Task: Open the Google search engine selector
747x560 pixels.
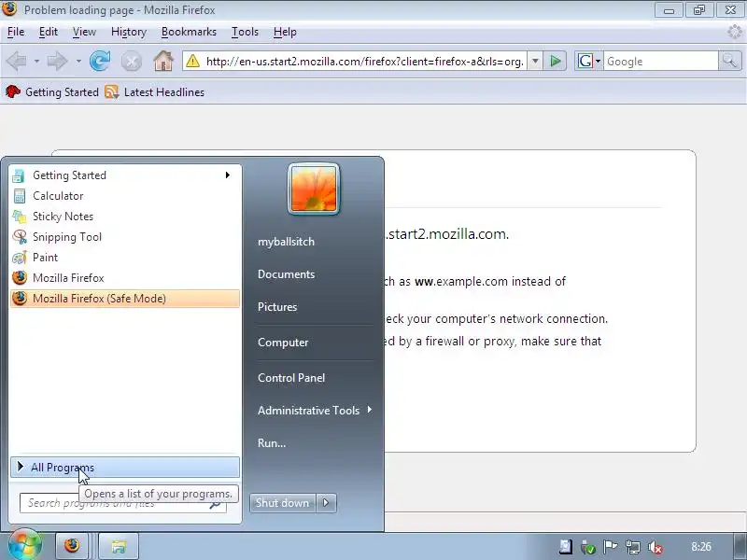Action: pyautogui.click(x=589, y=61)
